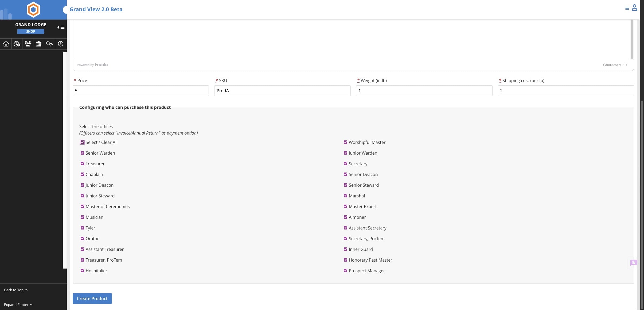The image size is (644, 310).
Task: Uncheck the Assistant Treasurer checkbox
Action: 82,249
